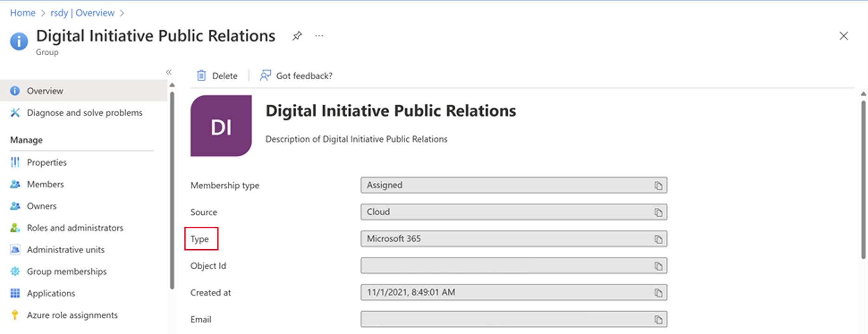
Task: Open Roles and administrators
Action: click(75, 228)
